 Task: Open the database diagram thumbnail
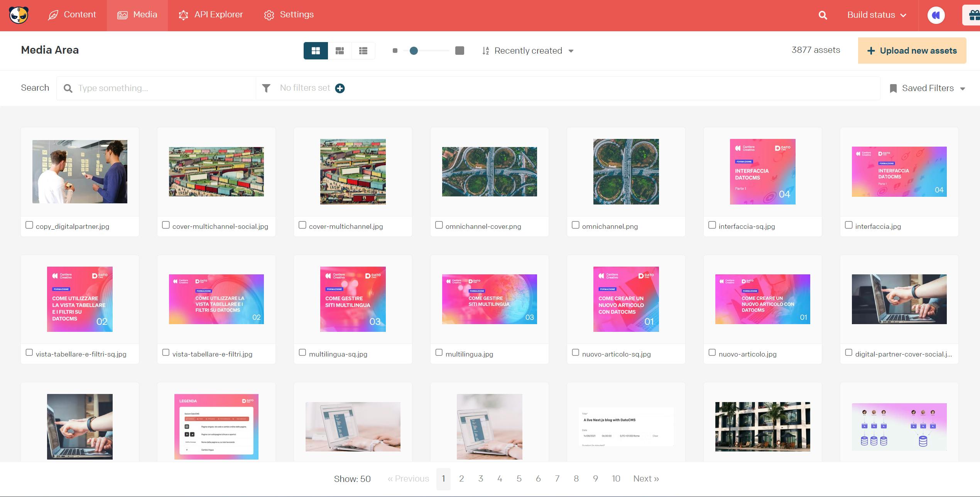tap(899, 427)
